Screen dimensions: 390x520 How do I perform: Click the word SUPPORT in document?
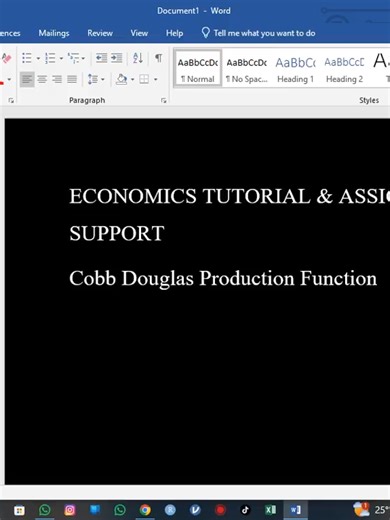(117, 233)
